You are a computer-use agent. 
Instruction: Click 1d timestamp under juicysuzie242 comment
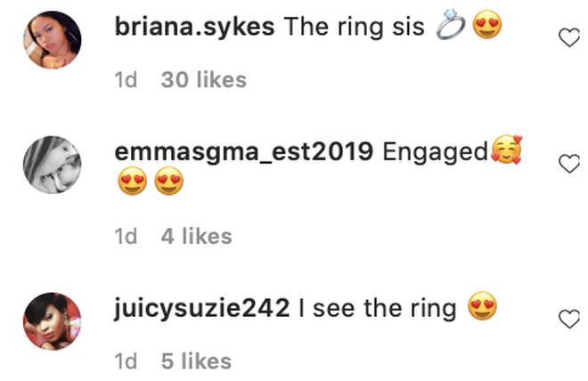tap(126, 361)
